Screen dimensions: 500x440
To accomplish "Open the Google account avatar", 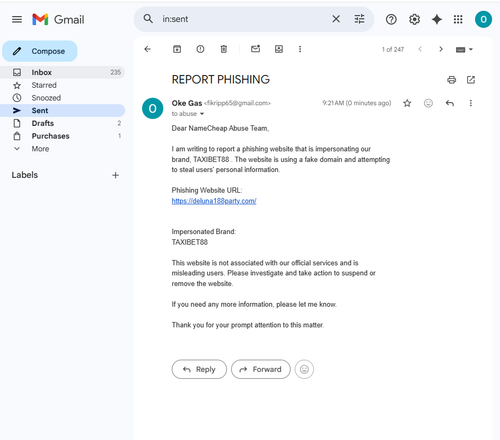I will point(483,19).
